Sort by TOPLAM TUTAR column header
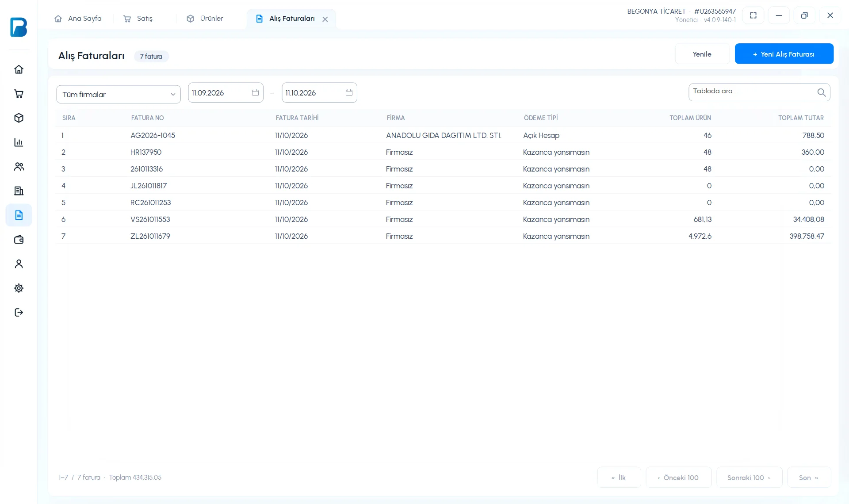Screen dimensions: 849x504 [801, 118]
